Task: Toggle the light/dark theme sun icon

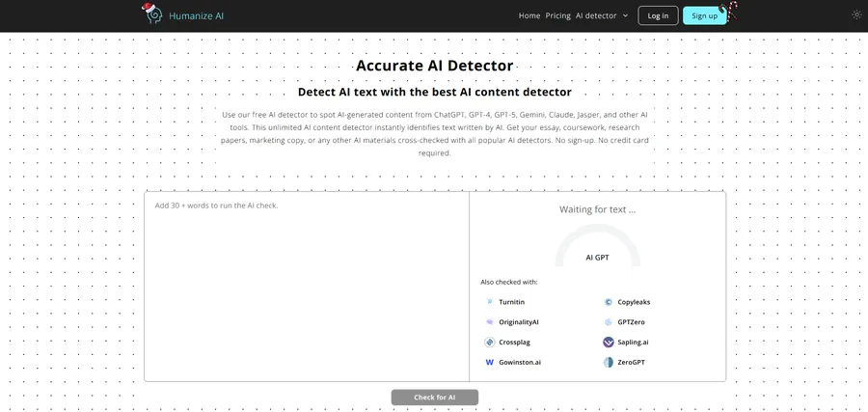Action: pos(856,14)
